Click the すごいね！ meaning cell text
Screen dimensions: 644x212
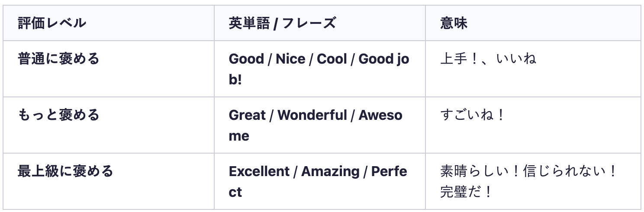473,115
